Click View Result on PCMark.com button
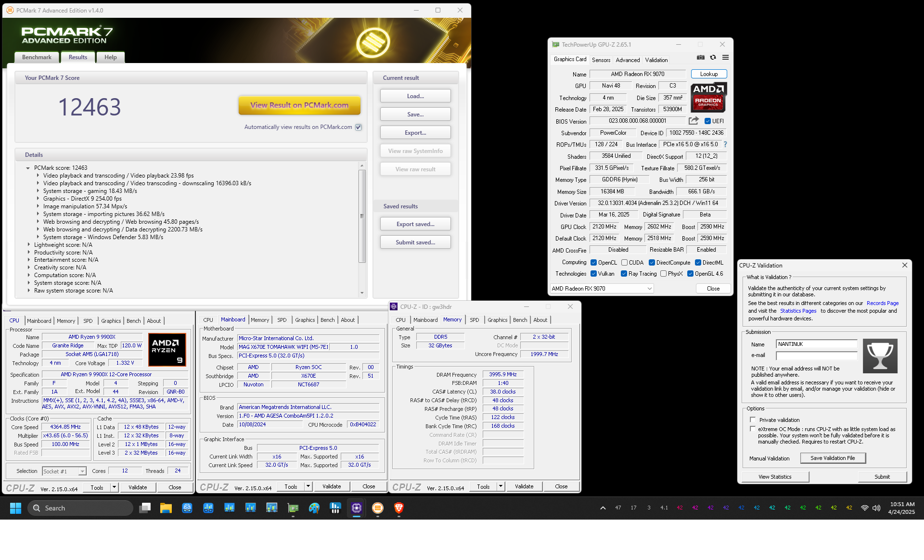Image resolution: width=924 pixels, height=560 pixels. tap(299, 105)
